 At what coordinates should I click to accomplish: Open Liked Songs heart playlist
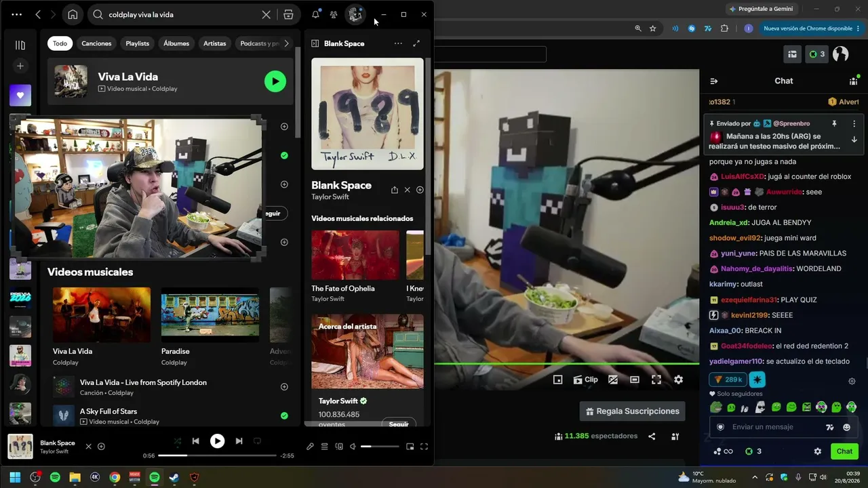tap(20, 95)
